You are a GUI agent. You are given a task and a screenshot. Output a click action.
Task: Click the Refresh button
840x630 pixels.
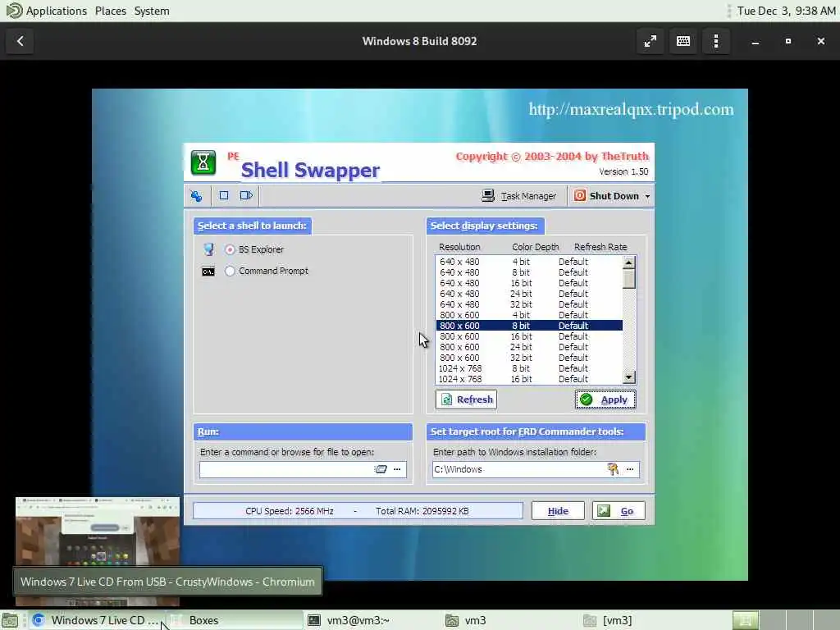coord(466,399)
